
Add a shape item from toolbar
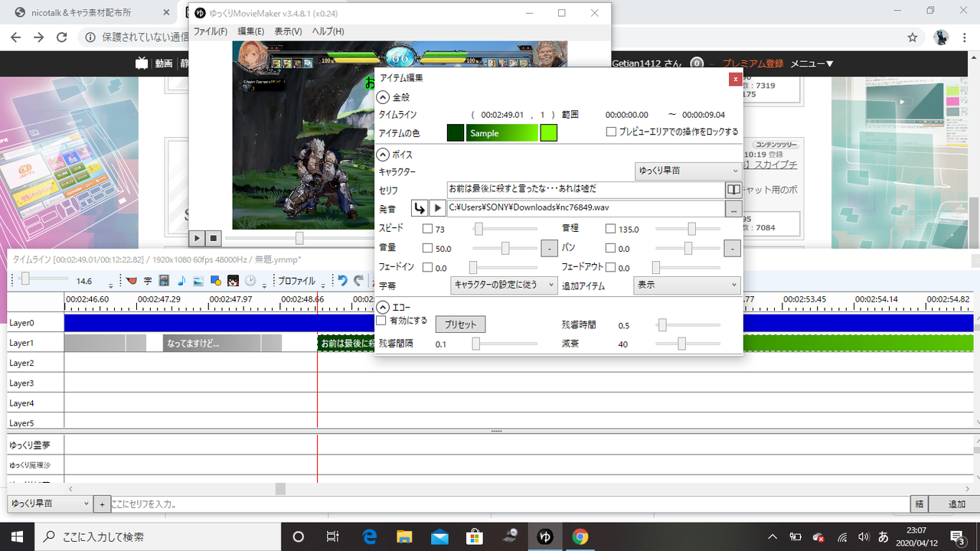pos(215,281)
